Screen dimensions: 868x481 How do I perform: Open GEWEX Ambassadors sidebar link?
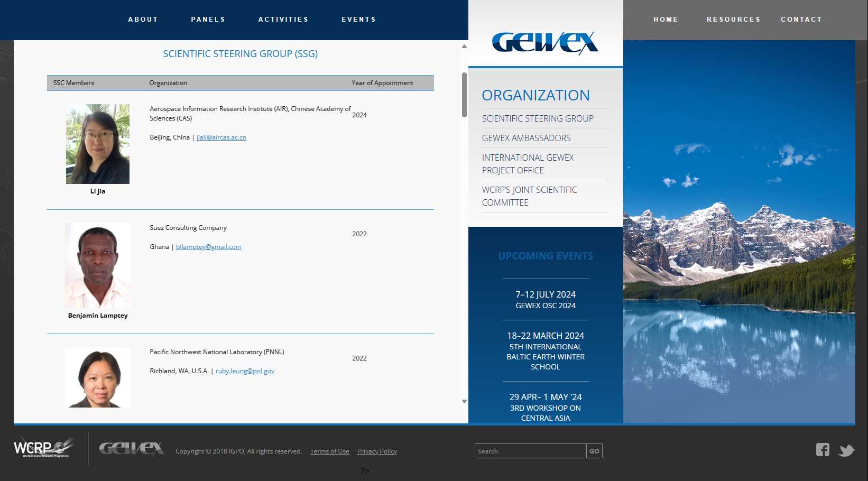coord(526,138)
